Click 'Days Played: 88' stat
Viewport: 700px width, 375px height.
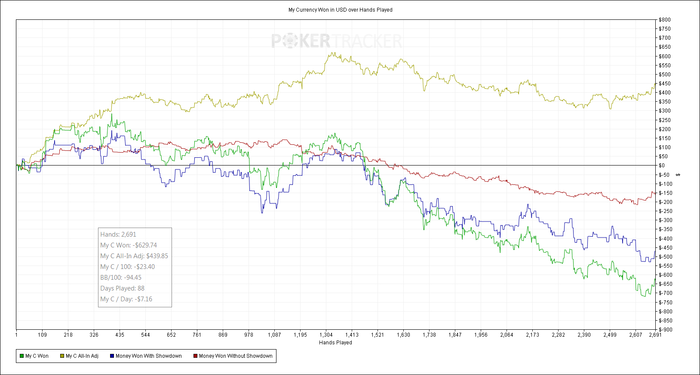(x=122, y=288)
